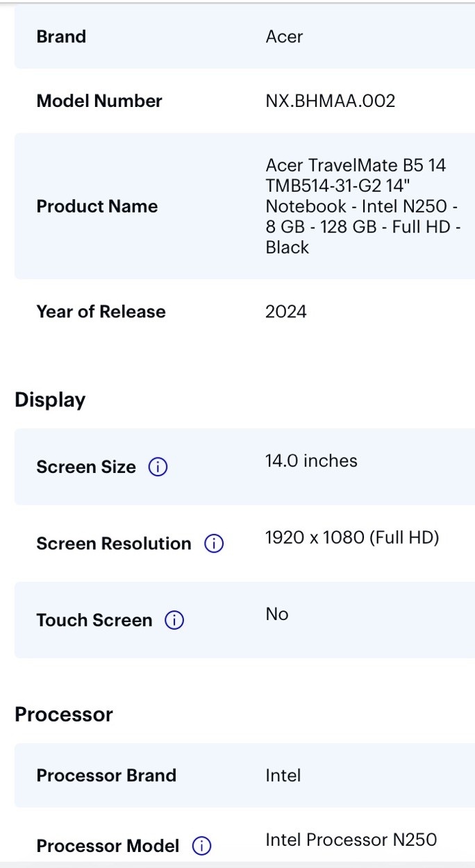Viewport: 475px width, 868px height.
Task: Click the Year of Release label
Action: (x=101, y=312)
